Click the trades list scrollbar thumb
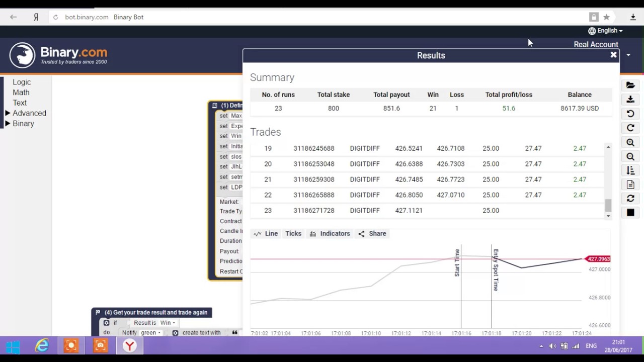The height and width of the screenshot is (362, 644). [x=608, y=206]
